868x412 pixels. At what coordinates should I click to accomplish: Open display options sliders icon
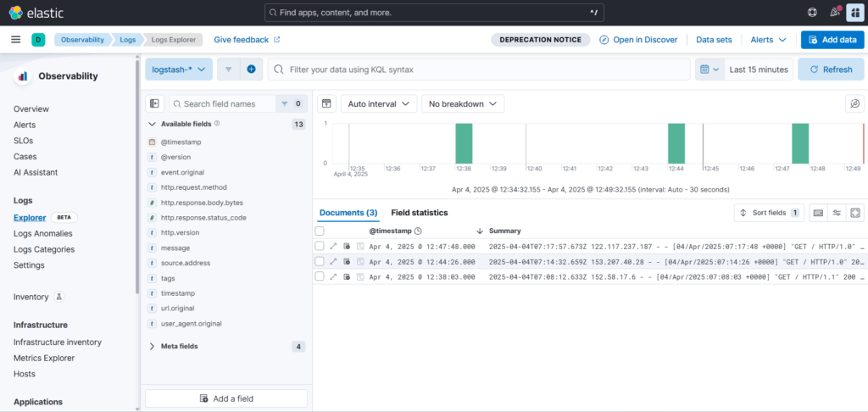(837, 213)
